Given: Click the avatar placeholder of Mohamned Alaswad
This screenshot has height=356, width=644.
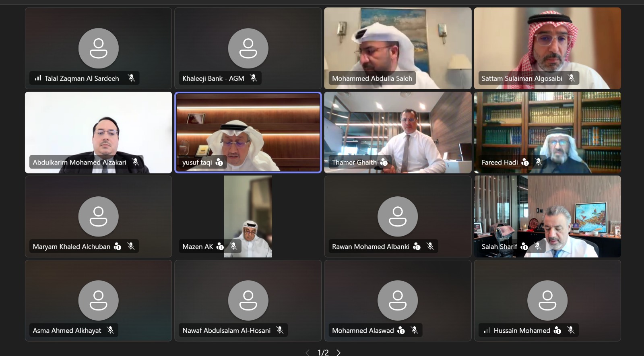Looking at the screenshot, I should click(x=397, y=300).
